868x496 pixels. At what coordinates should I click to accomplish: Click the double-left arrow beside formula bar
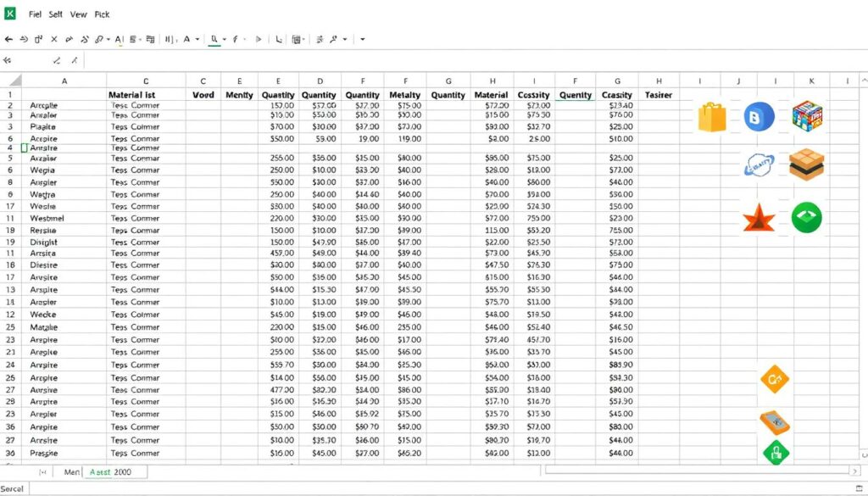(x=7, y=60)
